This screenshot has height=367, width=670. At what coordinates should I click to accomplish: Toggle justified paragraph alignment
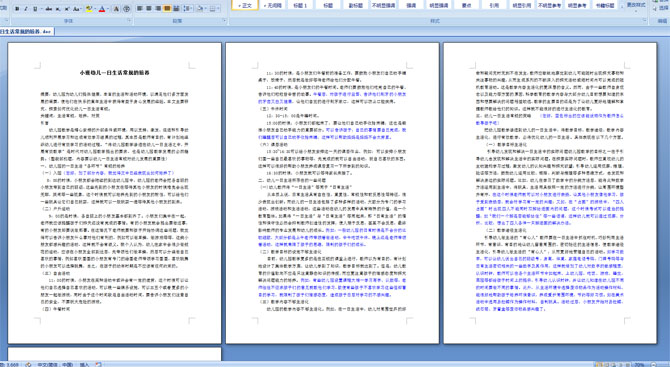point(167,8)
